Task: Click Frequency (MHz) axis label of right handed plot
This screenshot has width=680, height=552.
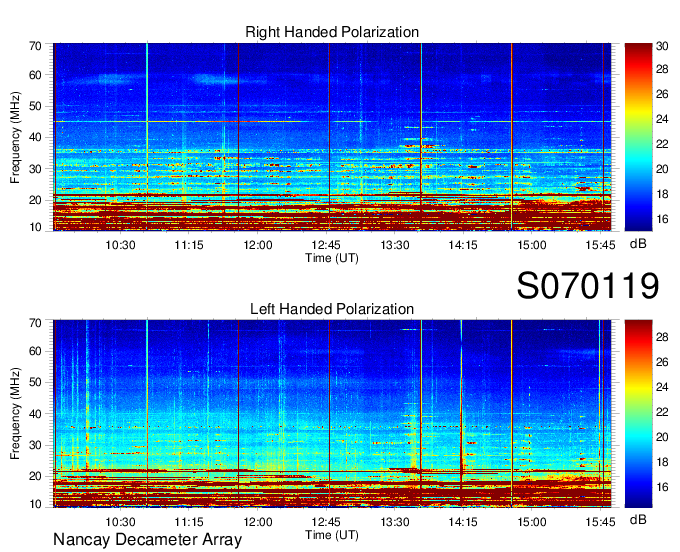Action: pos(15,137)
